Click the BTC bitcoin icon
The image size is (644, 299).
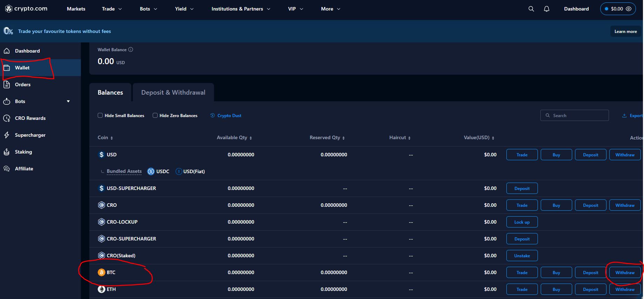pyautogui.click(x=102, y=272)
